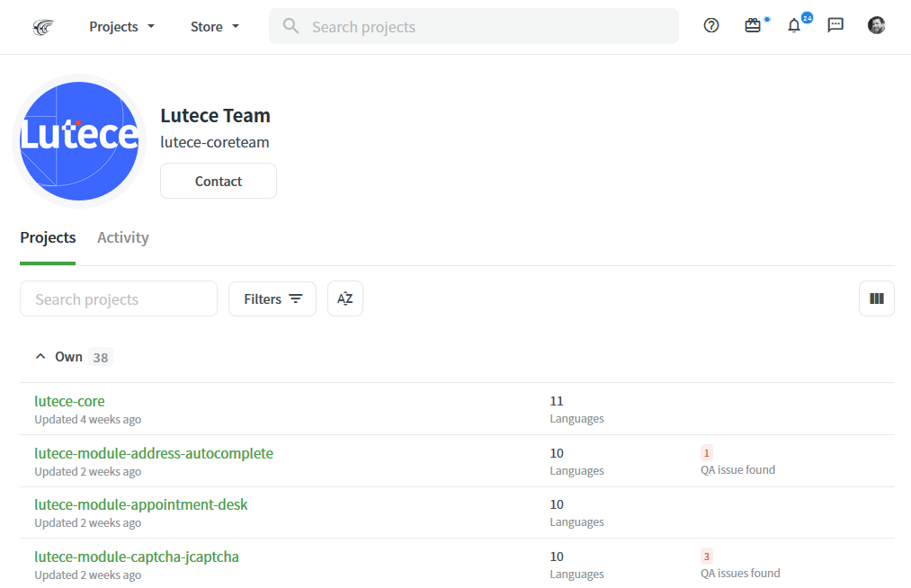Open the gift what's new icon
Image resolution: width=911 pixels, height=588 pixels.
[753, 26]
